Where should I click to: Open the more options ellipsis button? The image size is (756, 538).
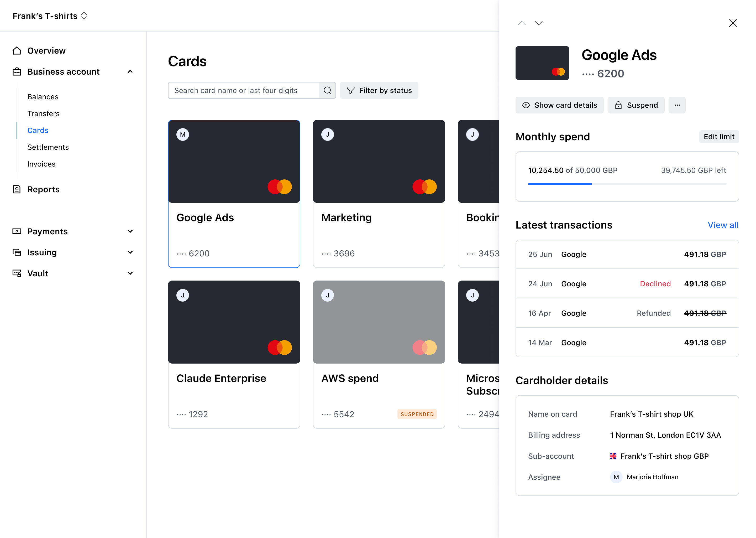pyautogui.click(x=677, y=105)
